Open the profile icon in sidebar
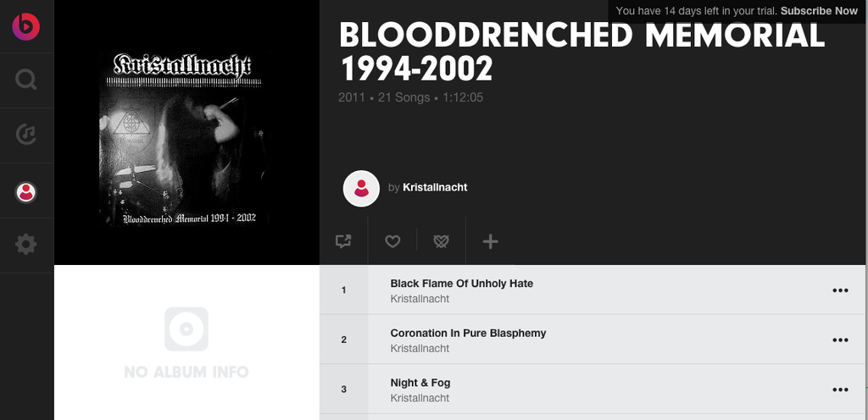This screenshot has width=868, height=420. [26, 192]
